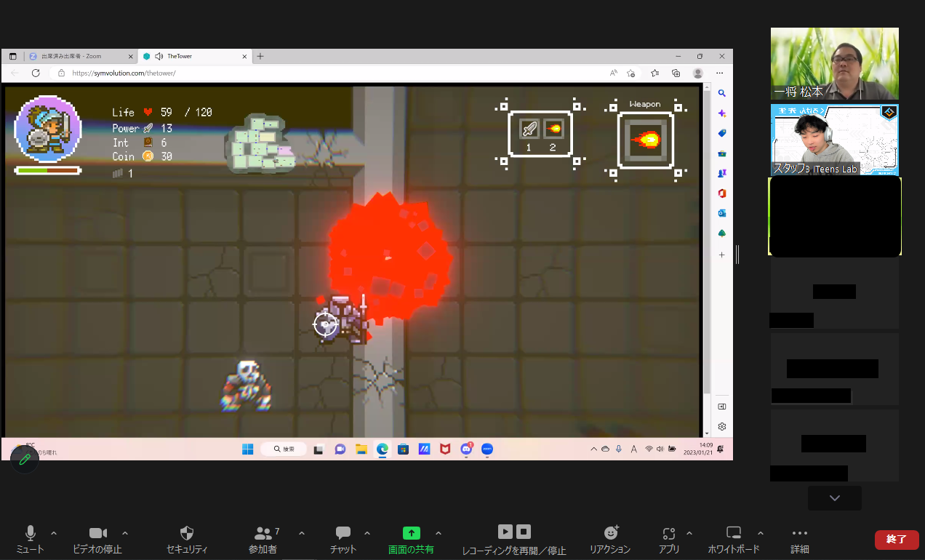The height and width of the screenshot is (560, 925).
Task: Show hidden system tray icons
Action: [x=593, y=449]
